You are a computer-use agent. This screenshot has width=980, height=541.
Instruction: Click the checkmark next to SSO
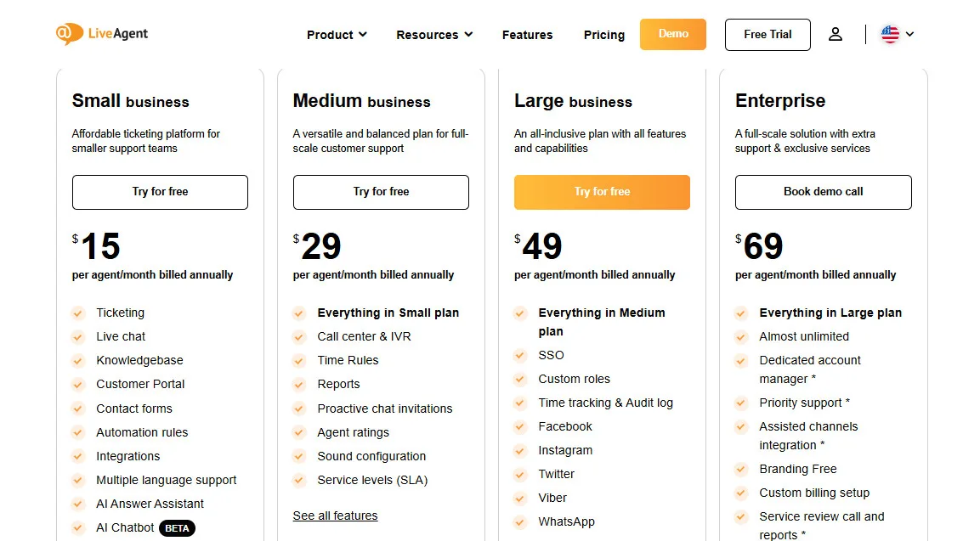[519, 355]
